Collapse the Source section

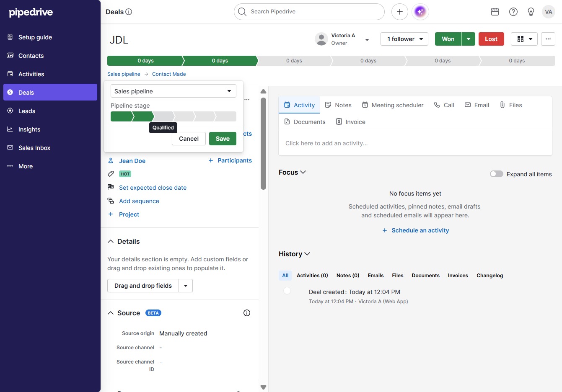click(x=111, y=313)
